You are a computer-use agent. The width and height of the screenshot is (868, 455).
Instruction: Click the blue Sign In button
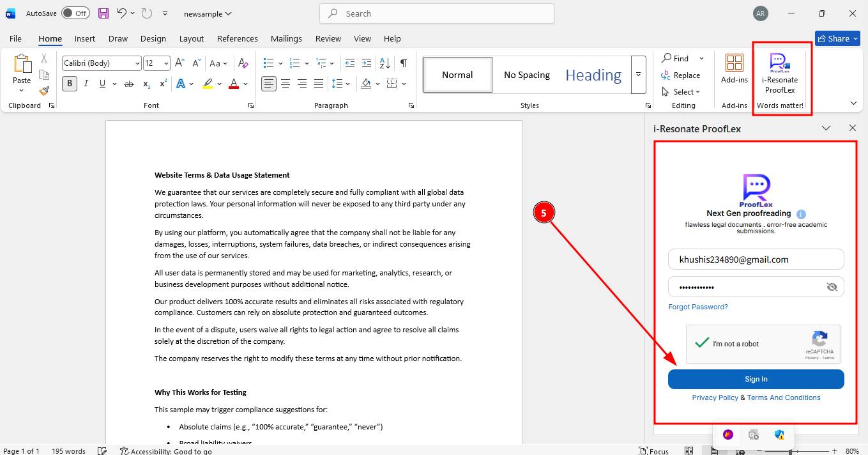tap(756, 379)
